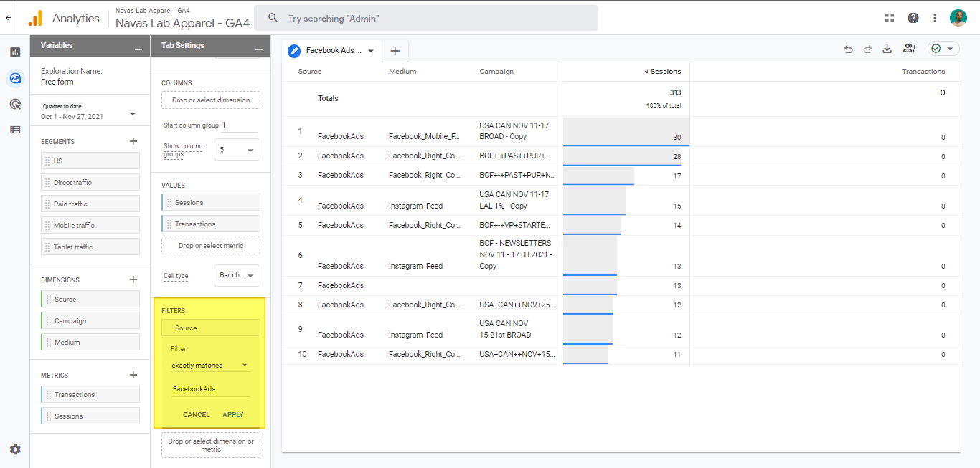
Task: Click BOF - NEWSLETTERS campaign cell
Action: 515,254
